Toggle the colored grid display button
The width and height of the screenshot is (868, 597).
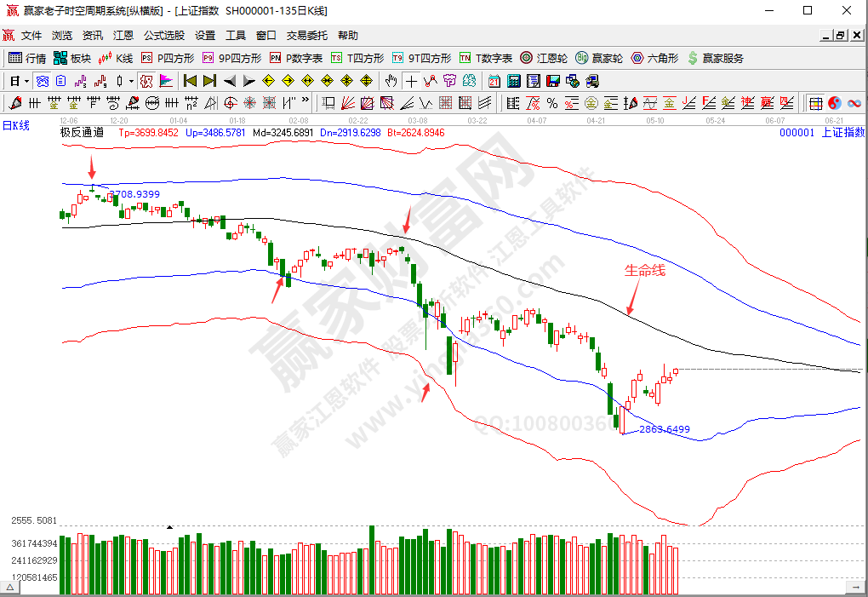pyautogui.click(x=815, y=103)
